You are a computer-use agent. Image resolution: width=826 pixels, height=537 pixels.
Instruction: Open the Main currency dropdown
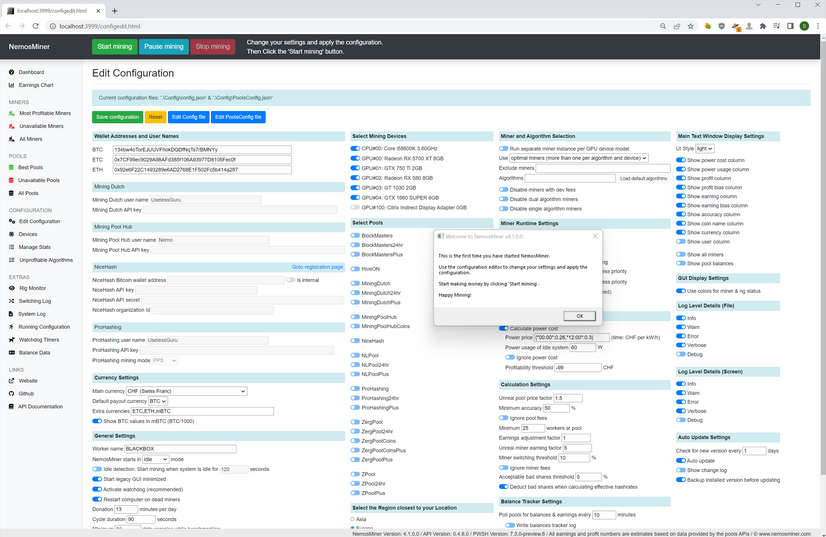186,391
